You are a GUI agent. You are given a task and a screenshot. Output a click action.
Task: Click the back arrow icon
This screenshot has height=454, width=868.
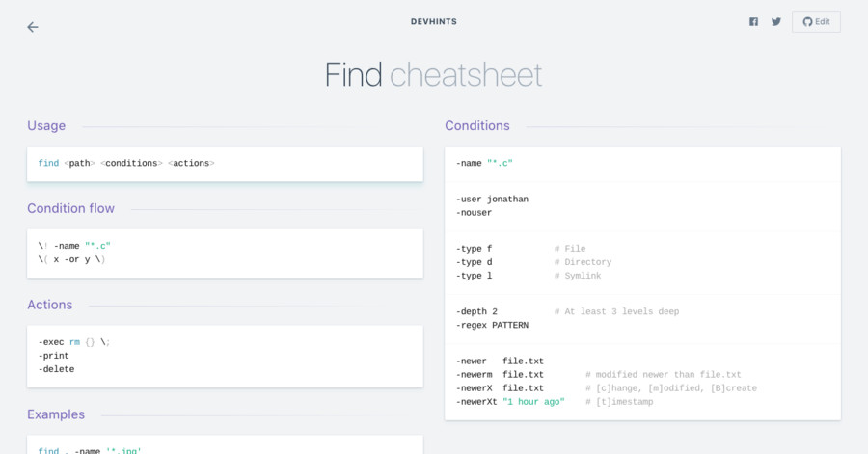[33, 27]
